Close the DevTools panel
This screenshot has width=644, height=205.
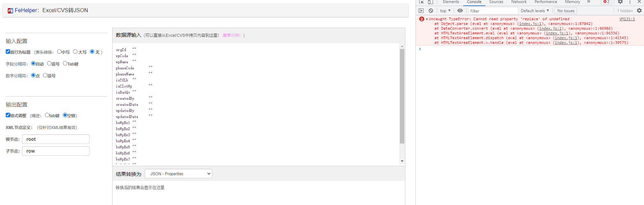[639, 2]
